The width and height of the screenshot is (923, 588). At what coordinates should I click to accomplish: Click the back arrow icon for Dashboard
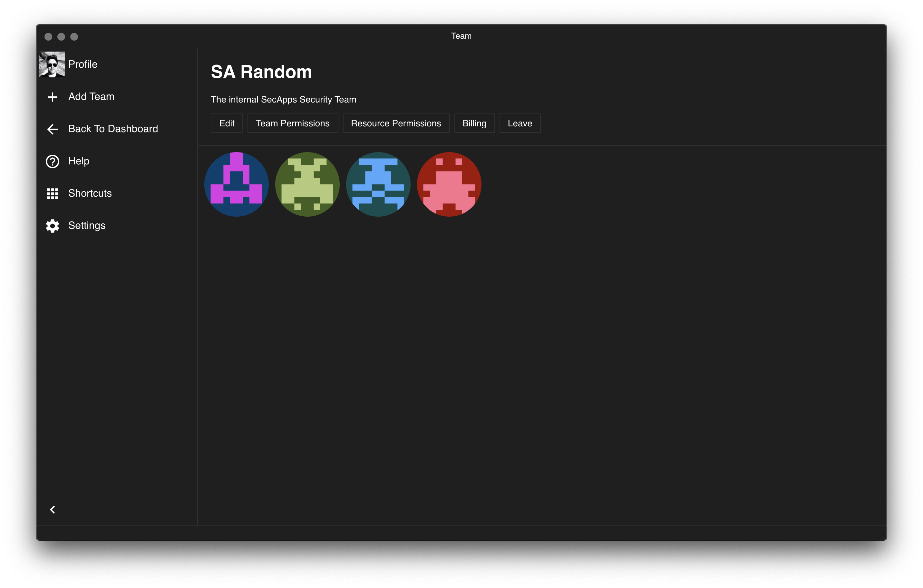53,129
